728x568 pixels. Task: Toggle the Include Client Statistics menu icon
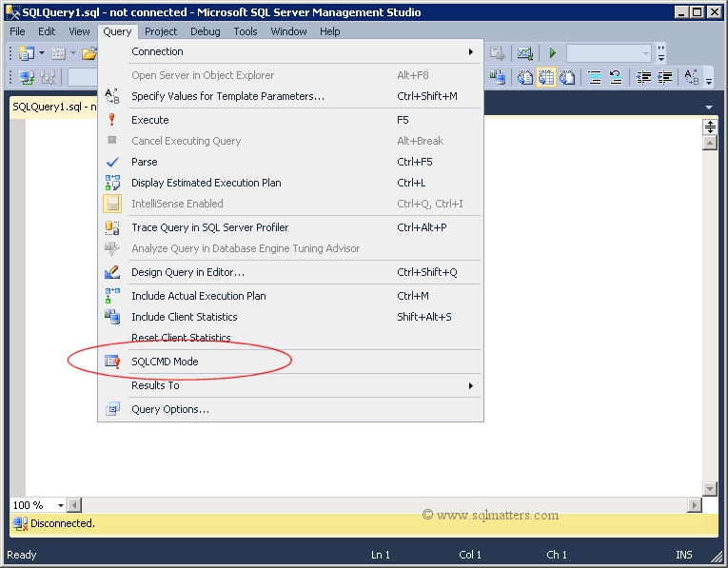112,317
